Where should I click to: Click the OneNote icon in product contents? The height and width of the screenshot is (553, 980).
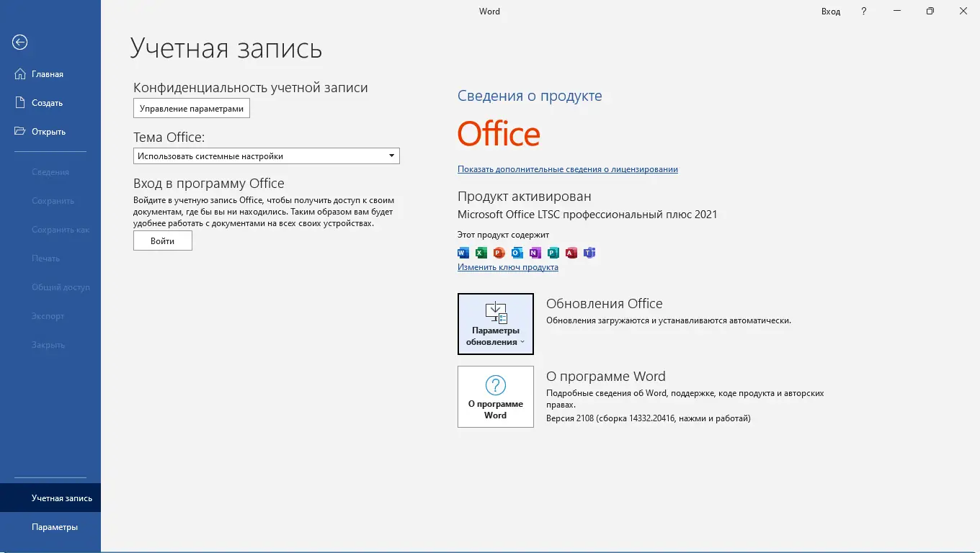point(535,253)
